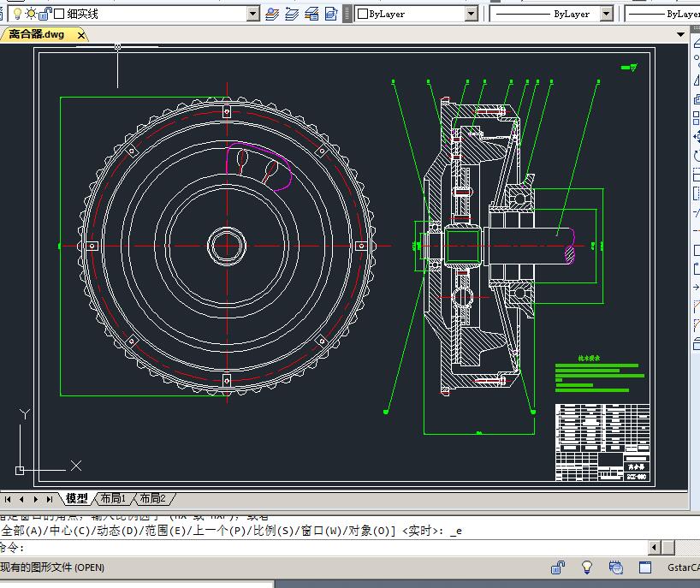Toggle the layer on/off light bulb
The image size is (700, 588).
point(17,14)
